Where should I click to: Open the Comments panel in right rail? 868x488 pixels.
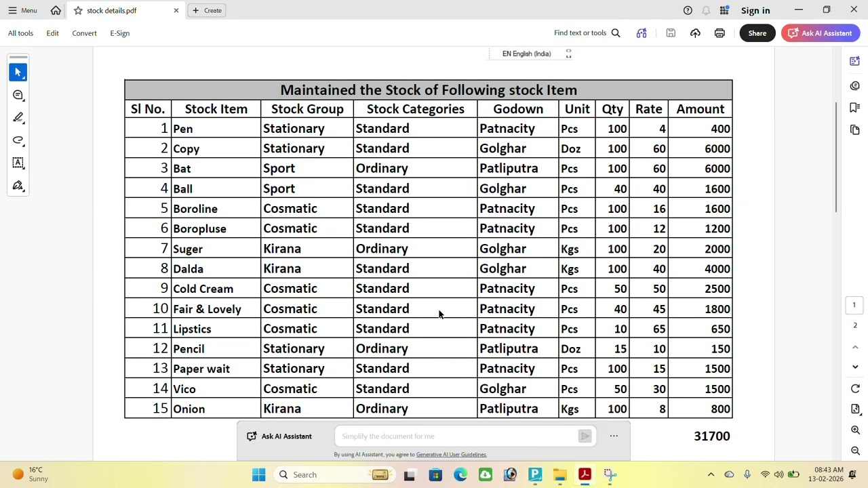855,85
